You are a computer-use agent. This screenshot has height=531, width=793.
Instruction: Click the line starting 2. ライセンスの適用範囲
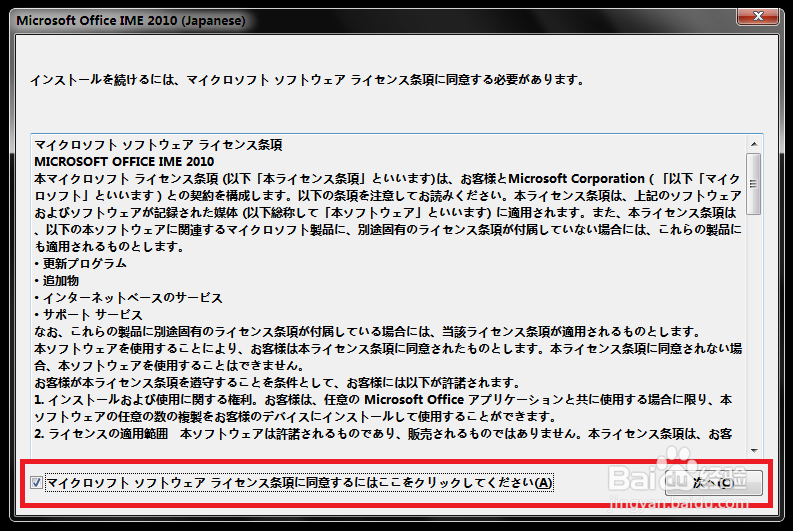click(x=383, y=434)
